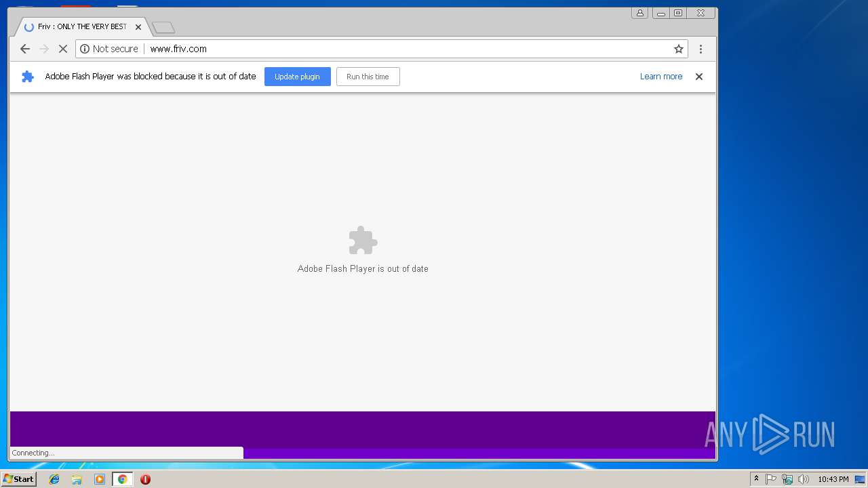The width and height of the screenshot is (868, 488).
Task: Click the grey blocked Flash plugin placeholder
Action: pos(363,241)
